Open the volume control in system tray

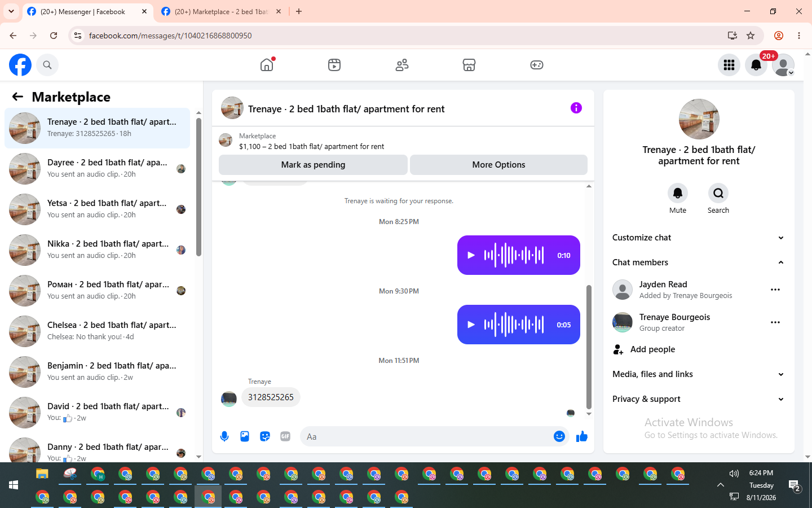coord(734,474)
